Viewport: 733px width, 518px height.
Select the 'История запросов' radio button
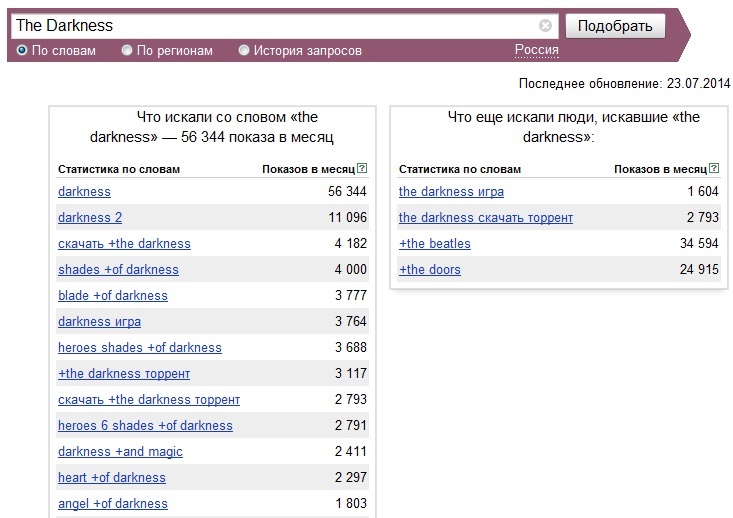pos(244,50)
